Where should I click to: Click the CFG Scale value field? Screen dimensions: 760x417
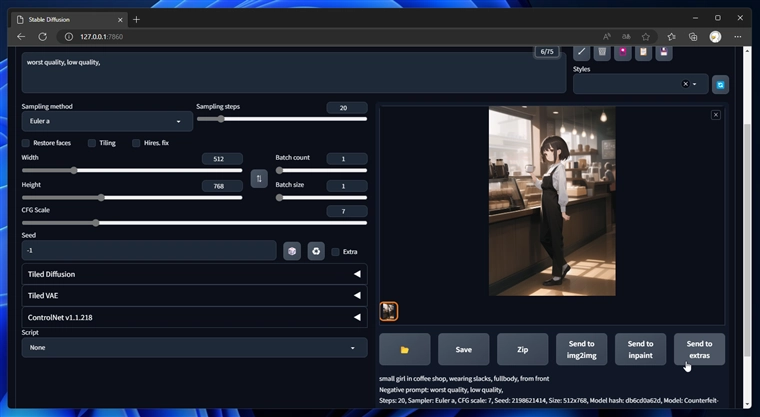click(347, 211)
